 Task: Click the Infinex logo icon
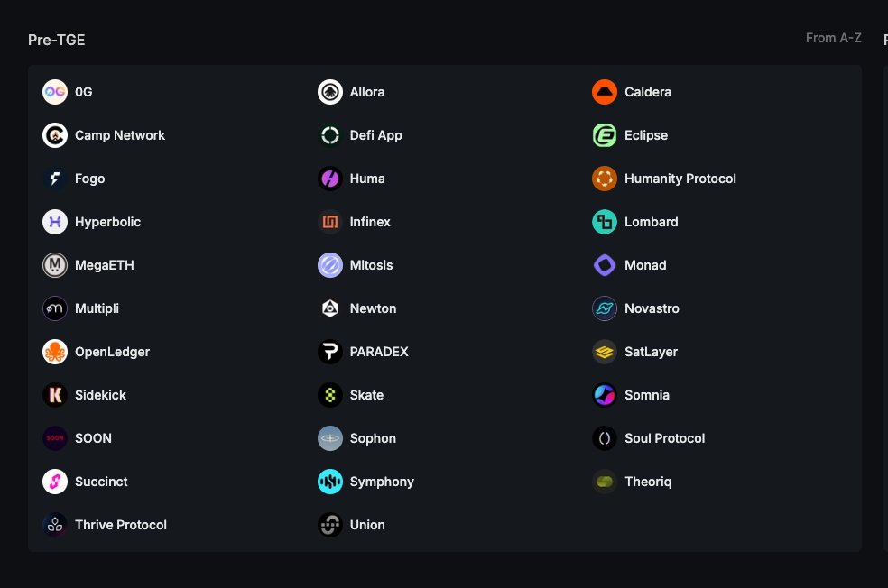(x=330, y=222)
